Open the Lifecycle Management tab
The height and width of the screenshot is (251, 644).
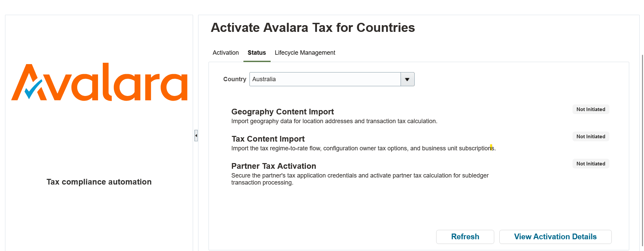tap(305, 53)
